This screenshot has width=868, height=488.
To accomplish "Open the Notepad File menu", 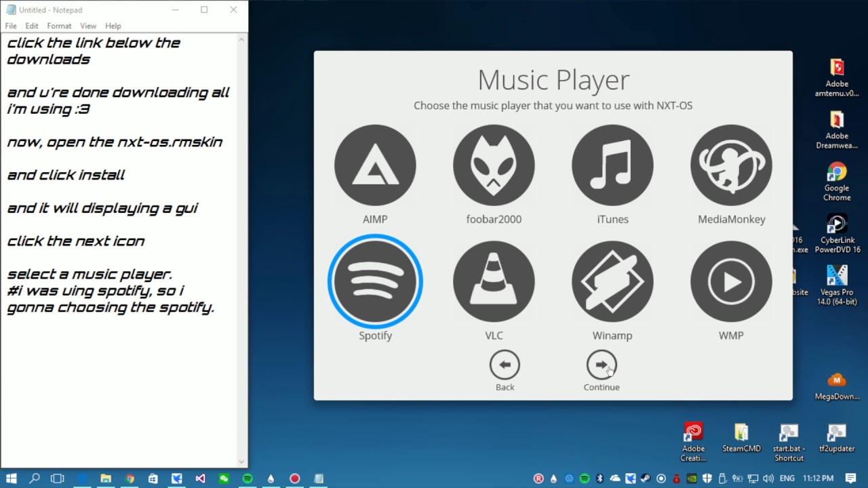I will [x=11, y=26].
